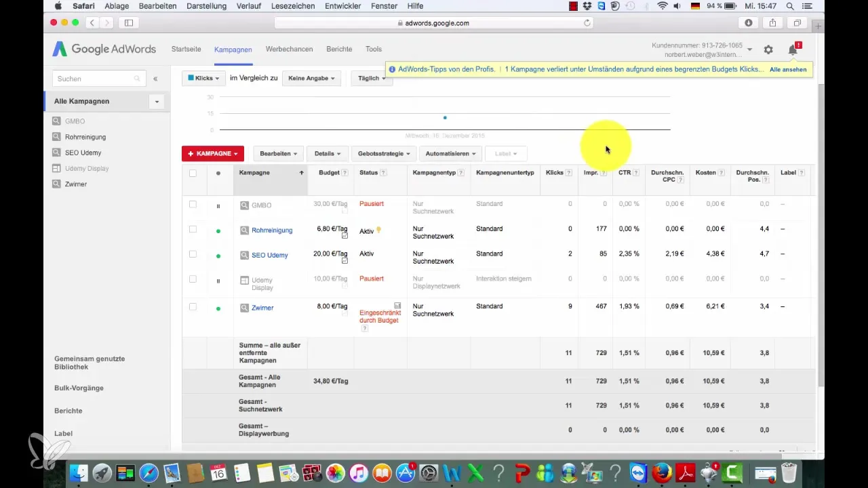Open the Gebotsstrategie dropdown
This screenshot has height=488, width=868.
[383, 153]
